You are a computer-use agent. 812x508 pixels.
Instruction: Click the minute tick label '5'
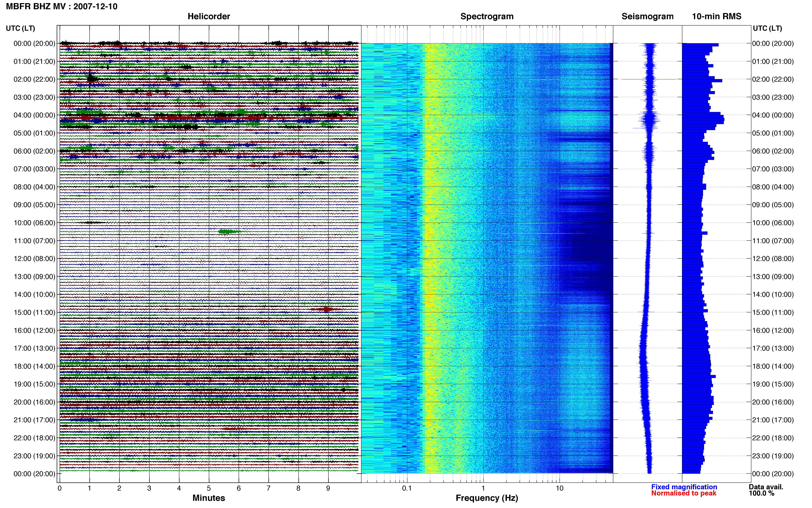point(209,488)
